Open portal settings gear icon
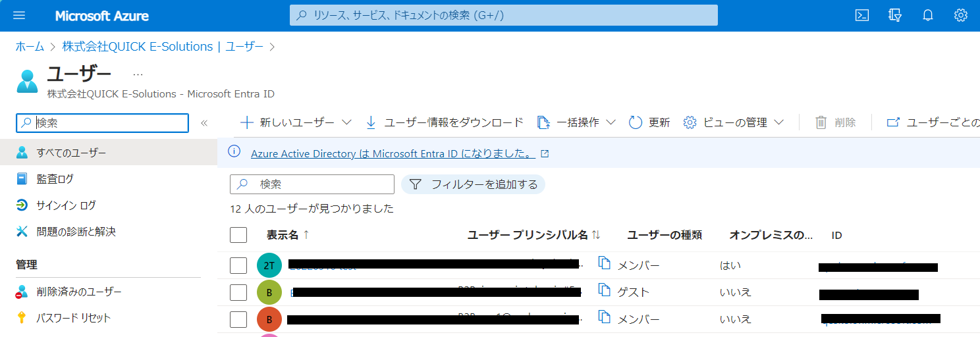Screen dimensions: 980x337 [x=961, y=15]
